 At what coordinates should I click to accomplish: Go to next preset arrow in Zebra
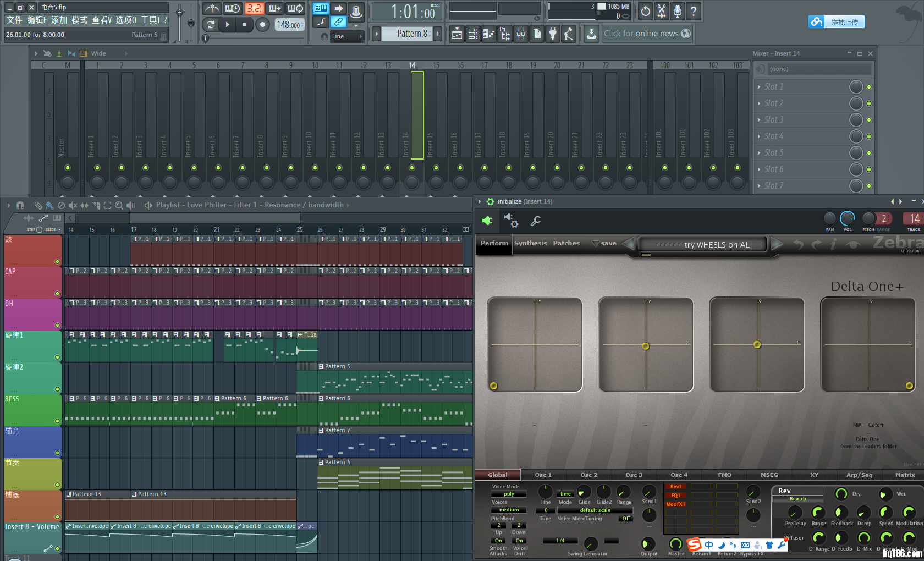(x=777, y=244)
